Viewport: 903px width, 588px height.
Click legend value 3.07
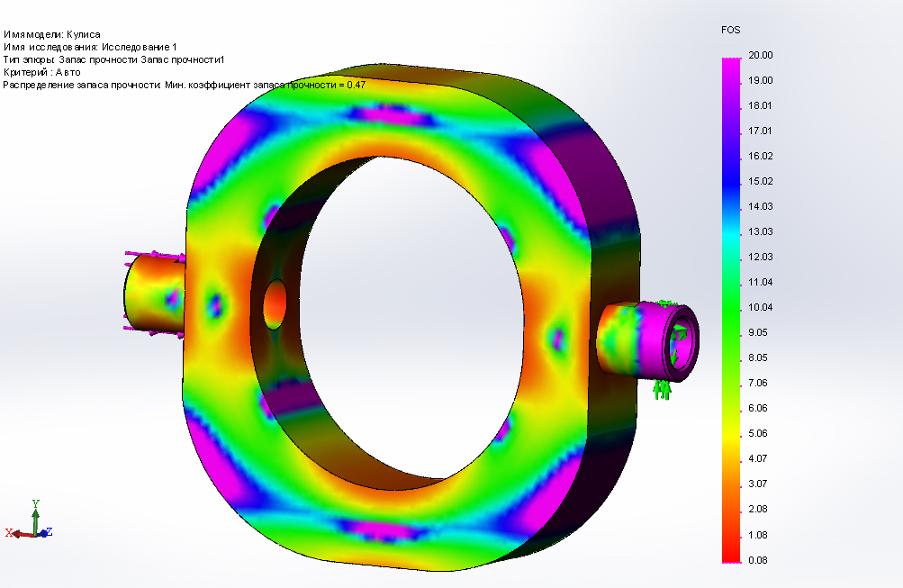(x=758, y=484)
